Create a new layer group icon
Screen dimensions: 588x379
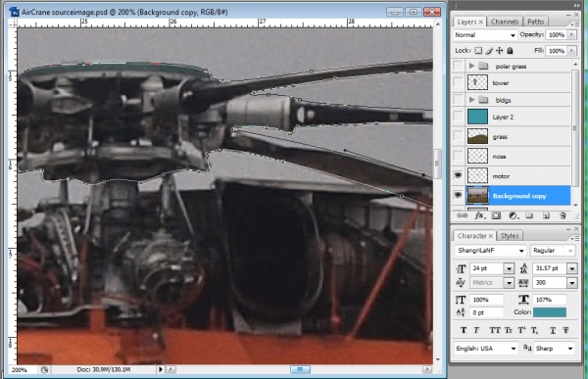(x=529, y=215)
